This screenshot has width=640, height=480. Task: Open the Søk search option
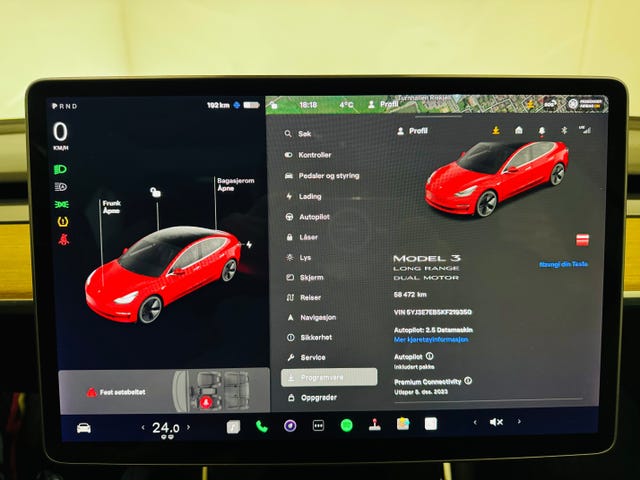299,134
